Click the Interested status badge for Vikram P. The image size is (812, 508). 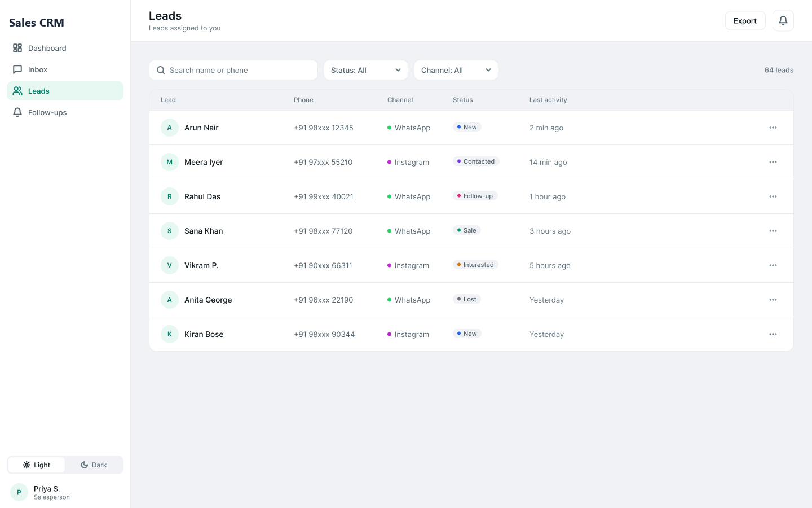click(475, 265)
